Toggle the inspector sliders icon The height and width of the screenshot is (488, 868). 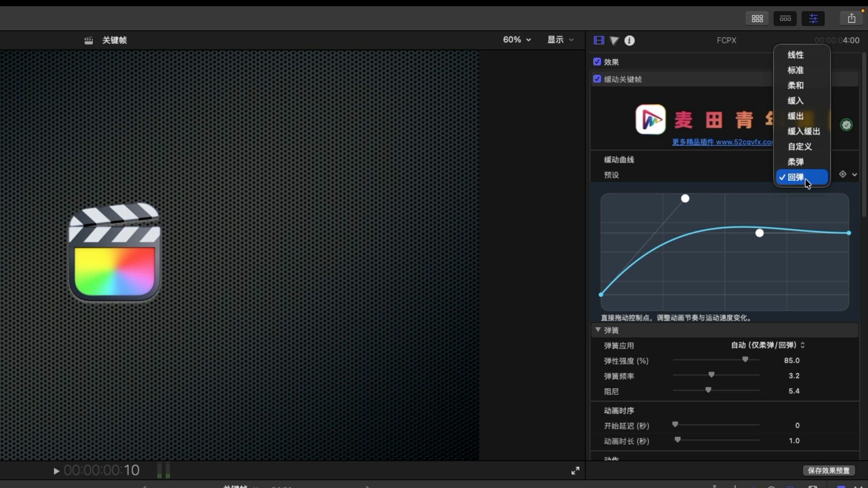pyautogui.click(x=813, y=19)
